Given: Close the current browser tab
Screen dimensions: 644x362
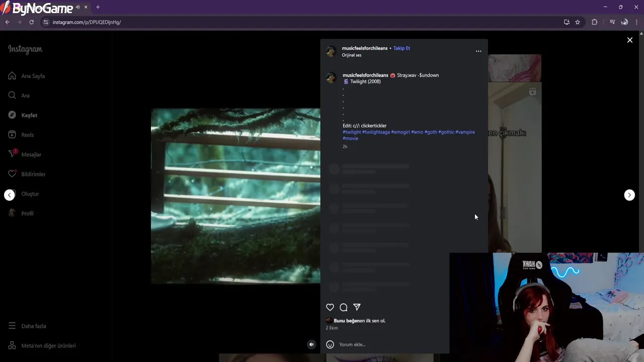Looking at the screenshot, I should pyautogui.click(x=86, y=7).
